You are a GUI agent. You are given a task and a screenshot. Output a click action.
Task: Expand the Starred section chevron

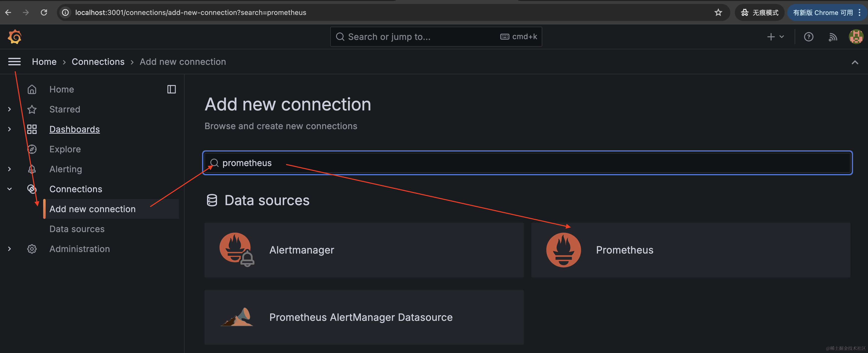(x=9, y=109)
